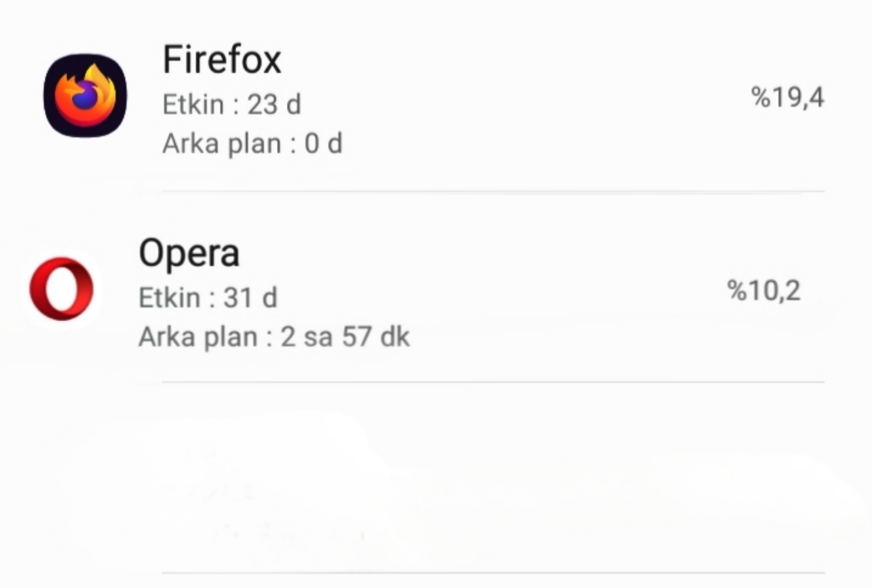Click the divider line below the Opera entry
872x588 pixels.
492,381
